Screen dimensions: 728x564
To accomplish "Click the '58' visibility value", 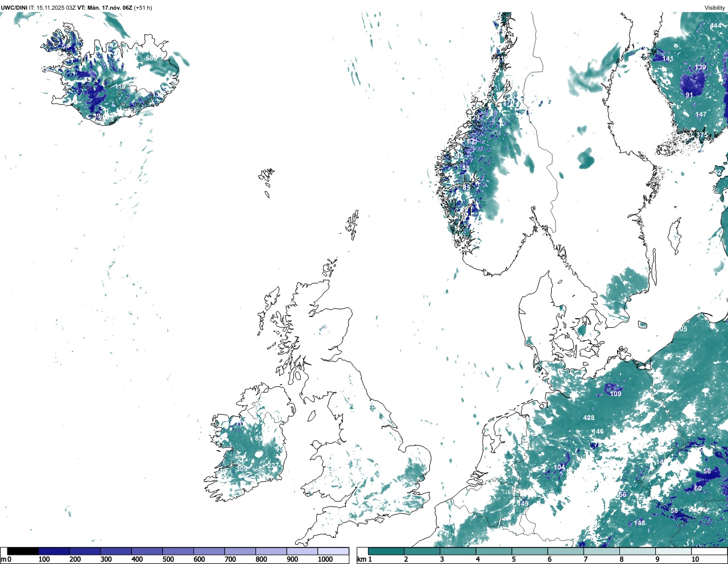I will (674, 511).
